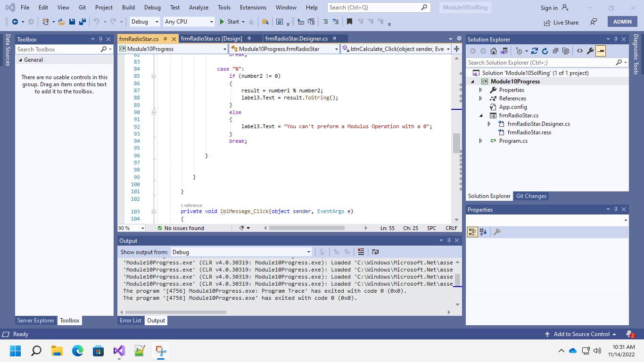Open Visual Studio from the Windows taskbar

pos(119,351)
